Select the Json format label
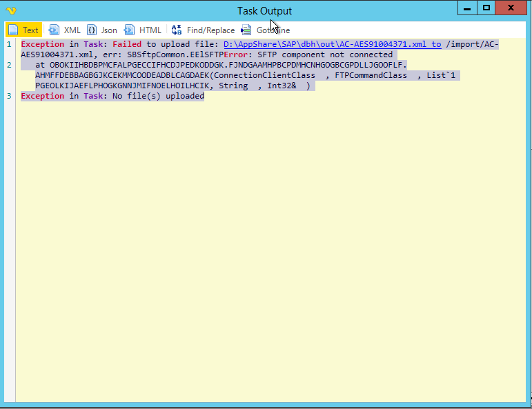 pyautogui.click(x=109, y=30)
